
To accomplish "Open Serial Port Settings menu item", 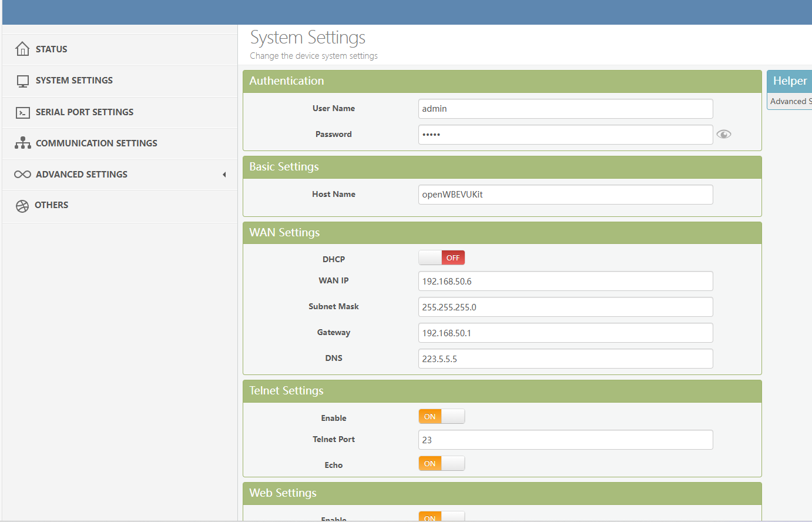I will click(120, 112).
